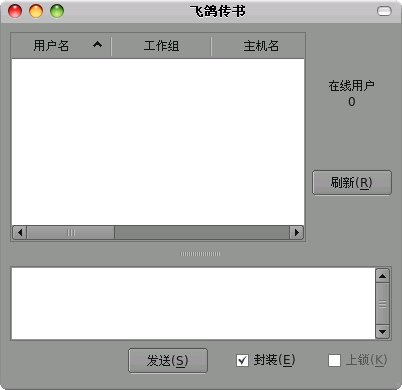The width and height of the screenshot is (402, 390).
Task: Click the 刷新(R) refresh button
Action: 352,183
